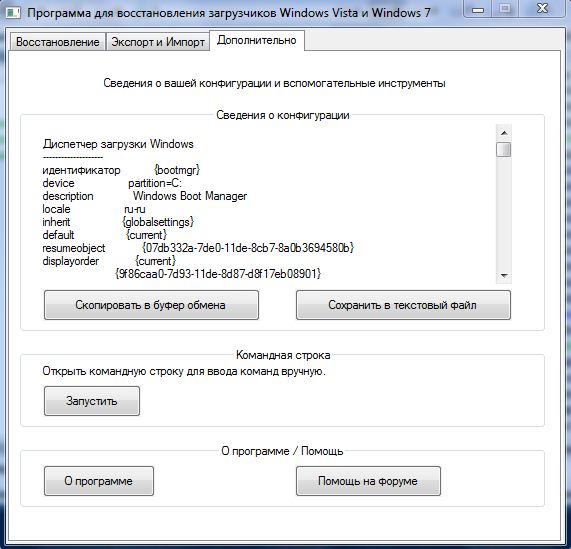The image size is (571, 549).
Task: Open the О программе dialog button
Action: tap(99, 481)
